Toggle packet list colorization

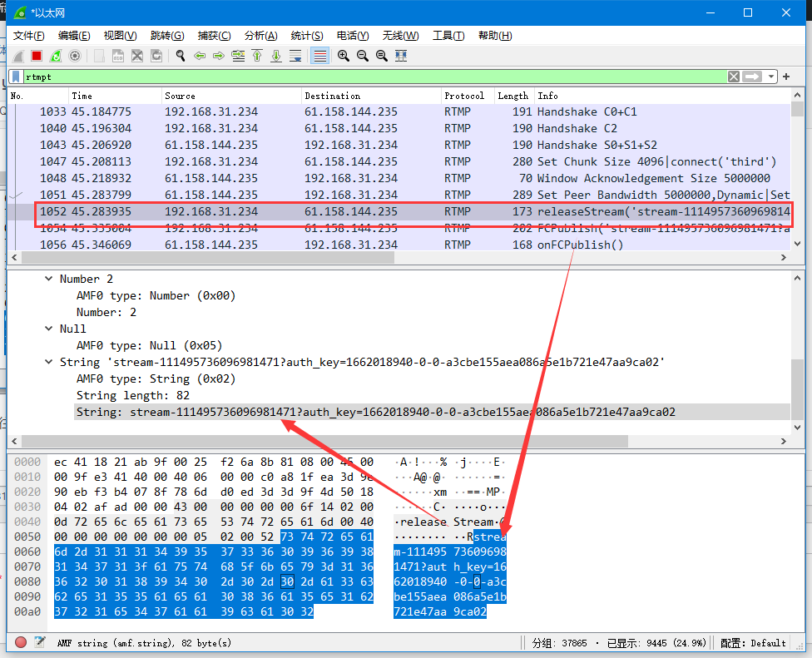[x=319, y=56]
